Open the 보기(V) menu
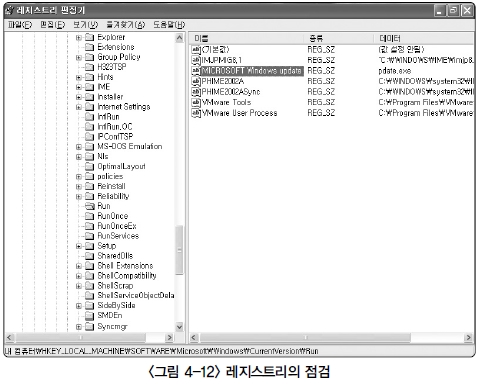 (x=85, y=25)
